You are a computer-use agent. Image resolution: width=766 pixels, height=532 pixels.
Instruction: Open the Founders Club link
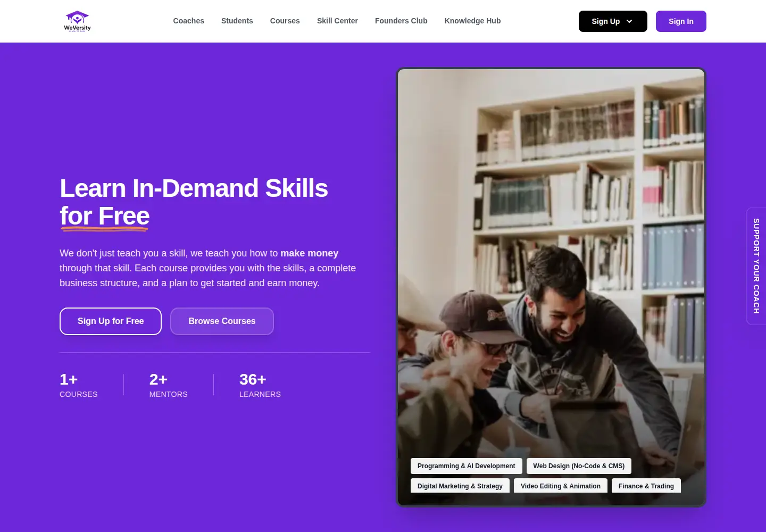(x=401, y=21)
